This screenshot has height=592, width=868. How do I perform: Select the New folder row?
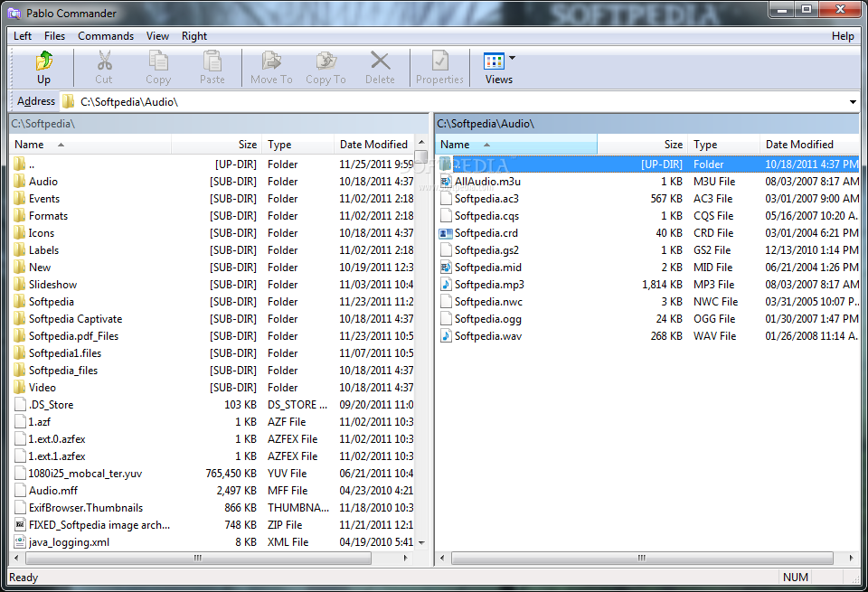[x=213, y=268]
